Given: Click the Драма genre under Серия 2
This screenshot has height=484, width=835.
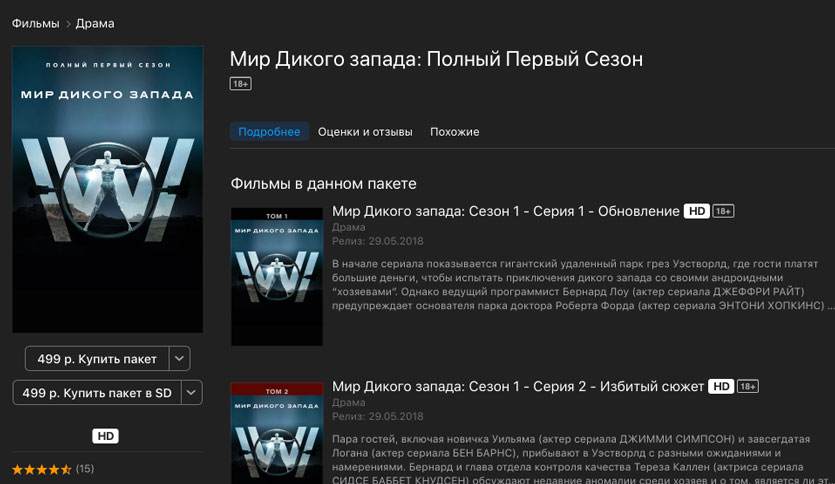Looking at the screenshot, I should [x=349, y=402].
